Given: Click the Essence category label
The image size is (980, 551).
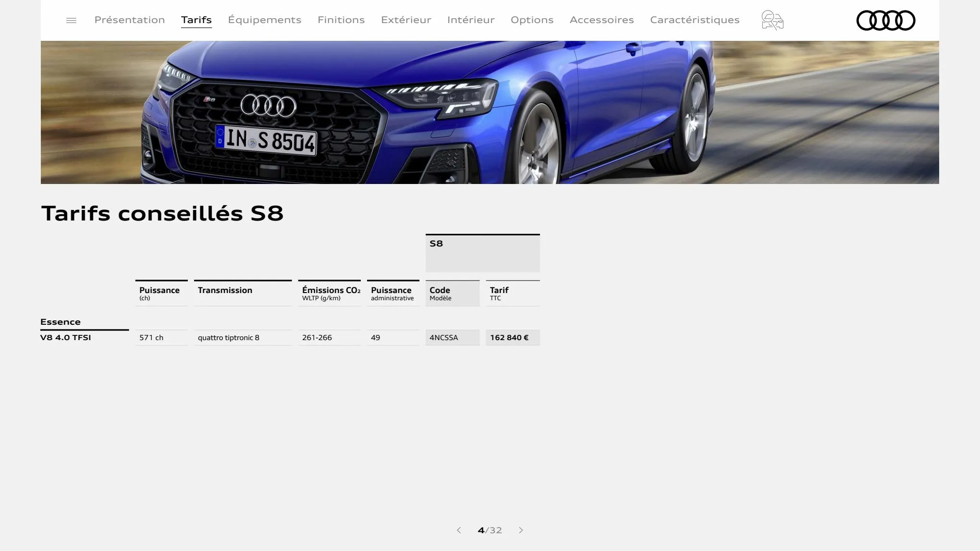Looking at the screenshot, I should (x=61, y=322).
